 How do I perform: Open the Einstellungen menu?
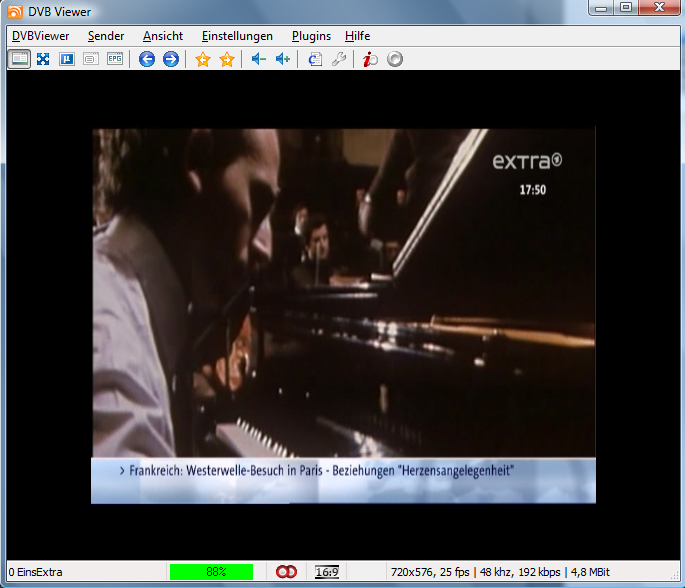click(237, 35)
